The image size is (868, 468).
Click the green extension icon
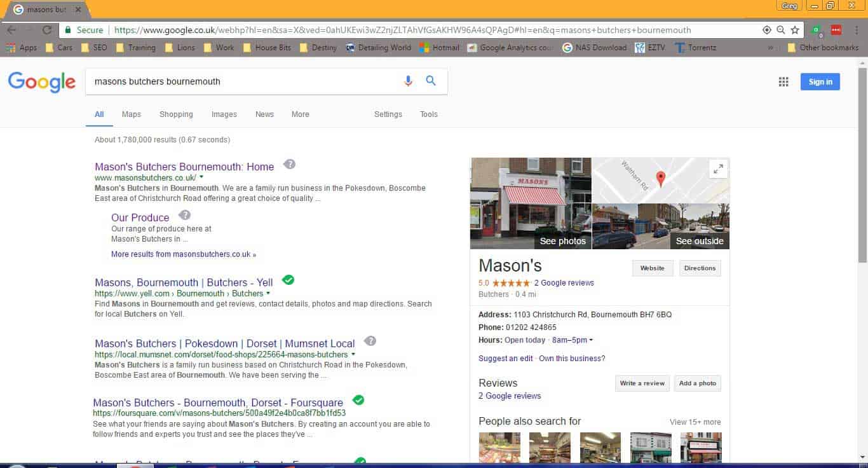[x=818, y=31]
